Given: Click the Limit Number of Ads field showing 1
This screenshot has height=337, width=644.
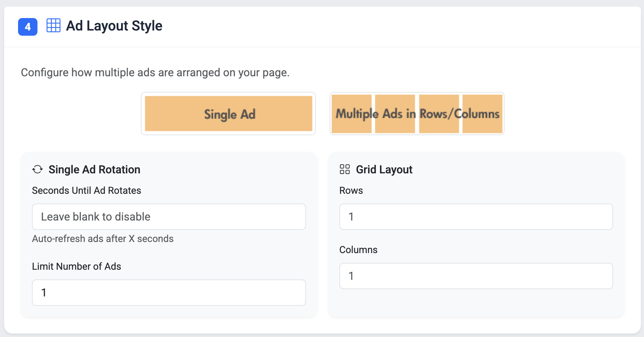Looking at the screenshot, I should [x=169, y=293].
